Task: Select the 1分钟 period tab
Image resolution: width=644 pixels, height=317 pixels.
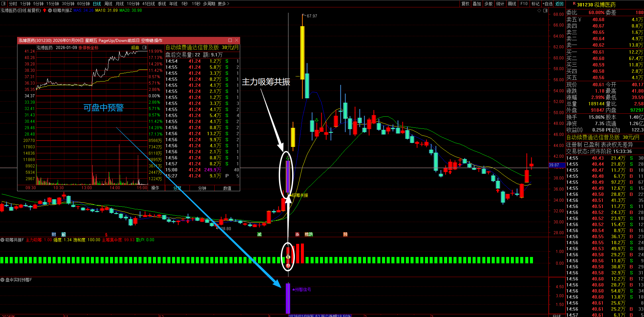Action: pyautogui.click(x=25, y=4)
